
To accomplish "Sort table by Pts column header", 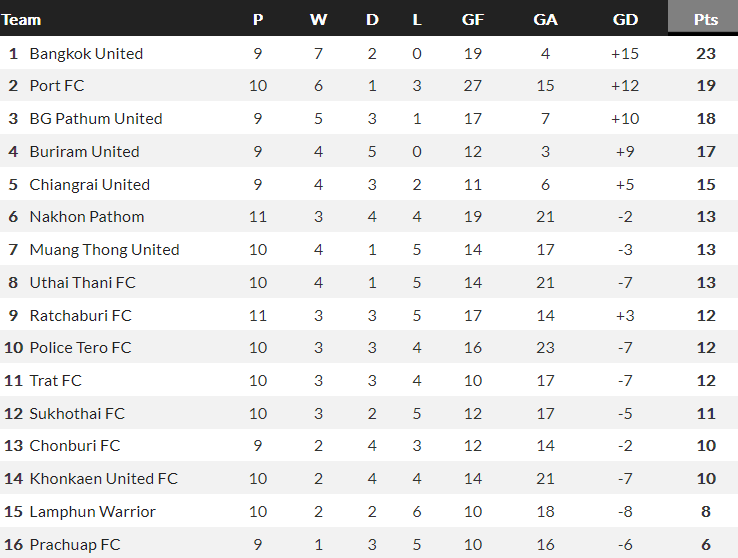I will [706, 19].
